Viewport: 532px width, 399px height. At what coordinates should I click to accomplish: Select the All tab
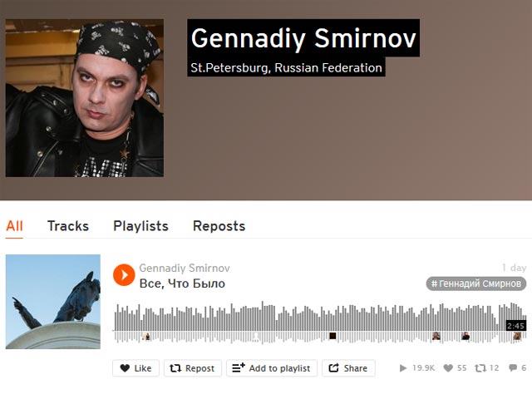[14, 226]
